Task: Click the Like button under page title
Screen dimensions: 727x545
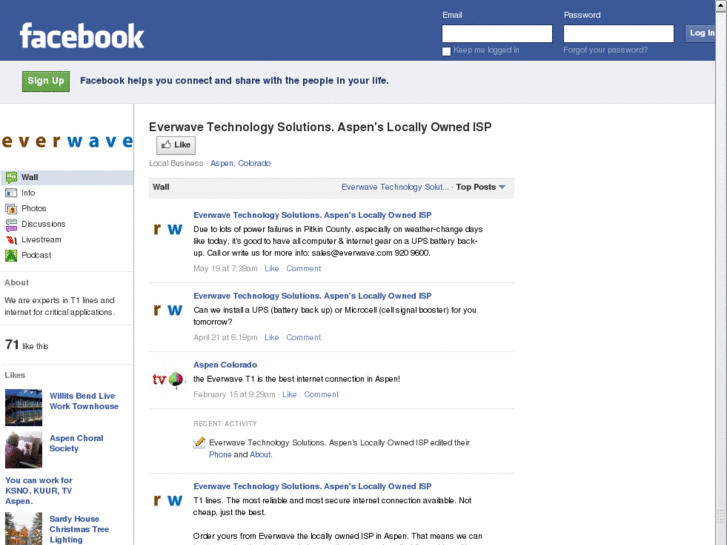Action: [175, 145]
